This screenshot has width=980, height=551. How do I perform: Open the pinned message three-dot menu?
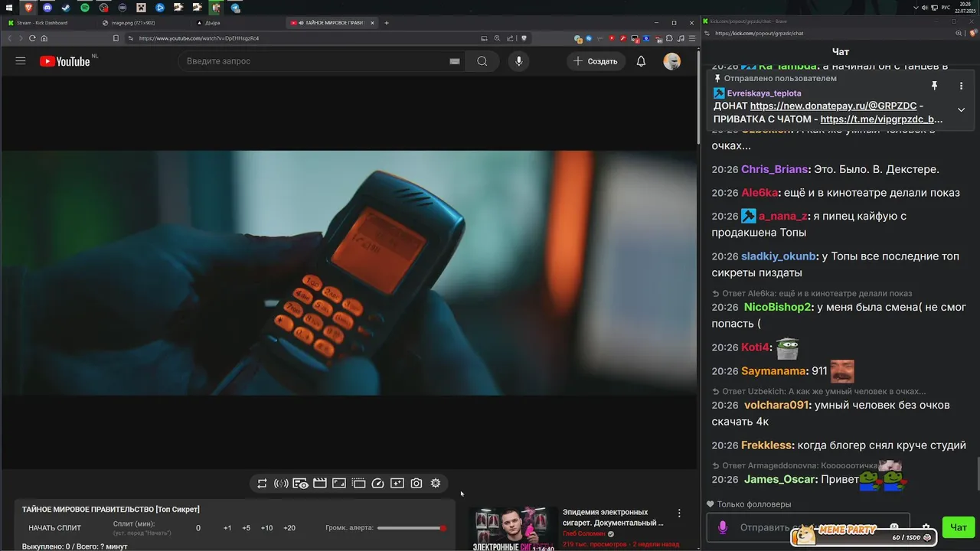click(x=961, y=86)
